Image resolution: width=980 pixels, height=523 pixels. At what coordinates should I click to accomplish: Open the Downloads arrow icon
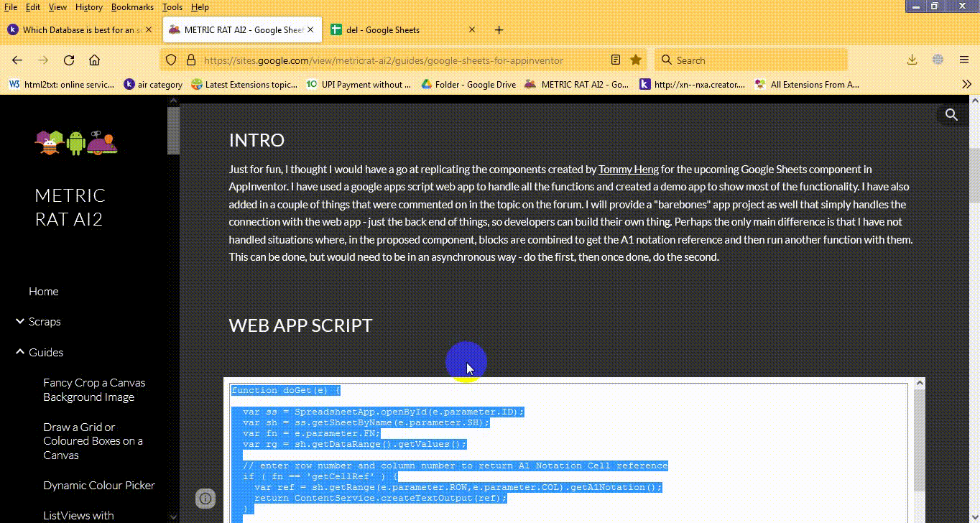pyautogui.click(x=912, y=60)
